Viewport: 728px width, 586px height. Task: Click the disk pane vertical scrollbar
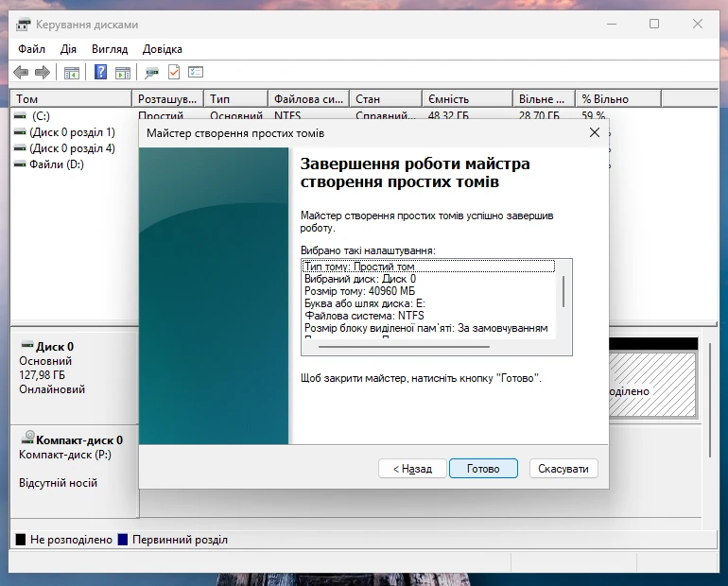710,401
